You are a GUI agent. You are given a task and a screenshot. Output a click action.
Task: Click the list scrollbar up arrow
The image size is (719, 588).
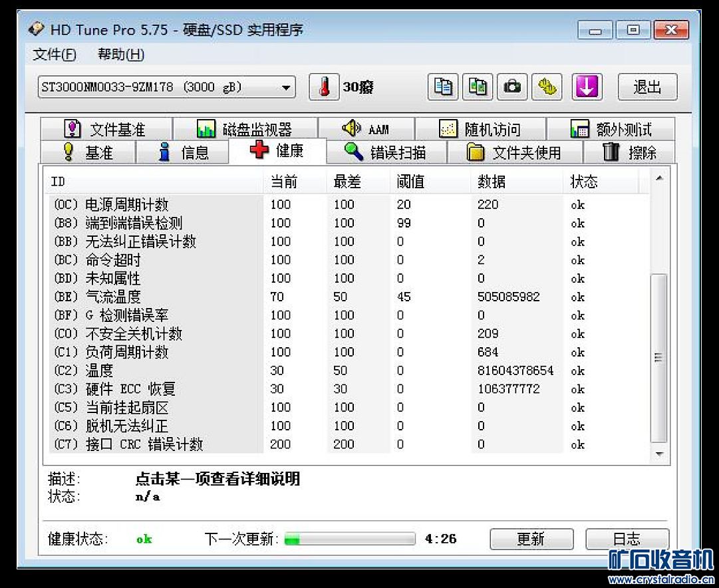pyautogui.click(x=659, y=178)
